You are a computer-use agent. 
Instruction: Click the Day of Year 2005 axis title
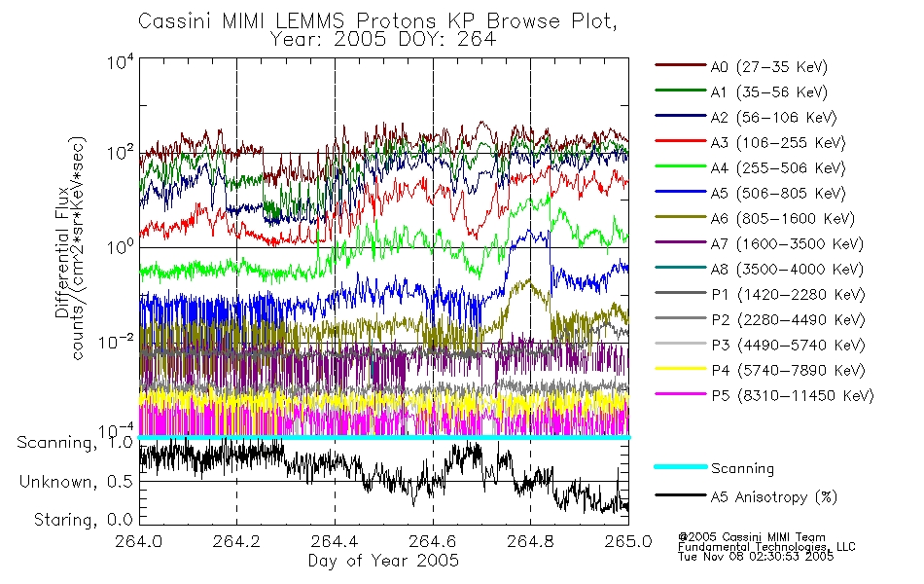pos(383,561)
